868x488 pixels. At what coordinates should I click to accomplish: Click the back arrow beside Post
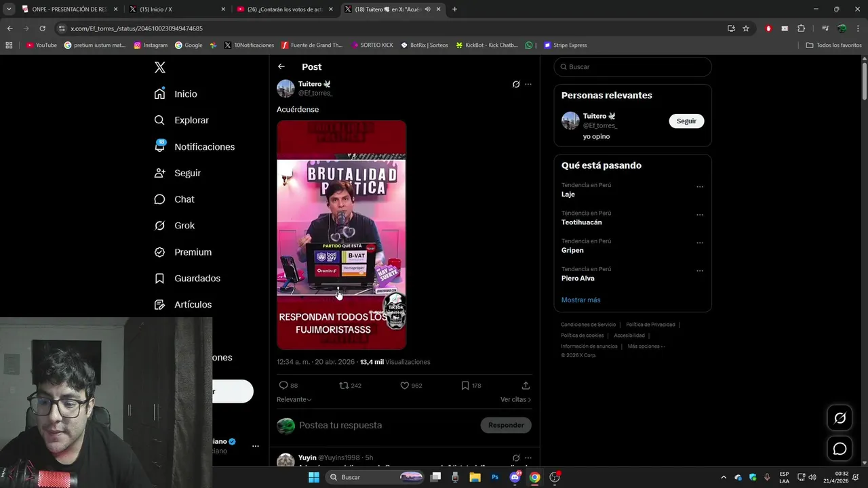pyautogui.click(x=281, y=66)
